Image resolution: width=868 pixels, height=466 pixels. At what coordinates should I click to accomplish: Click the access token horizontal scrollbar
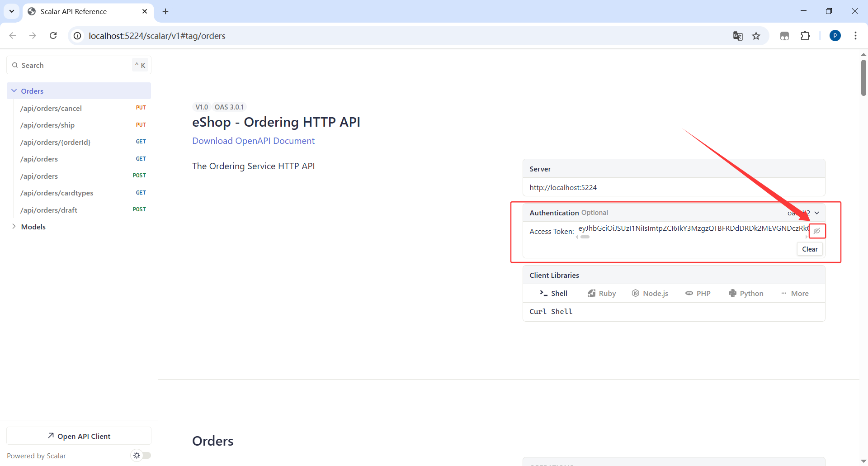[585, 237]
